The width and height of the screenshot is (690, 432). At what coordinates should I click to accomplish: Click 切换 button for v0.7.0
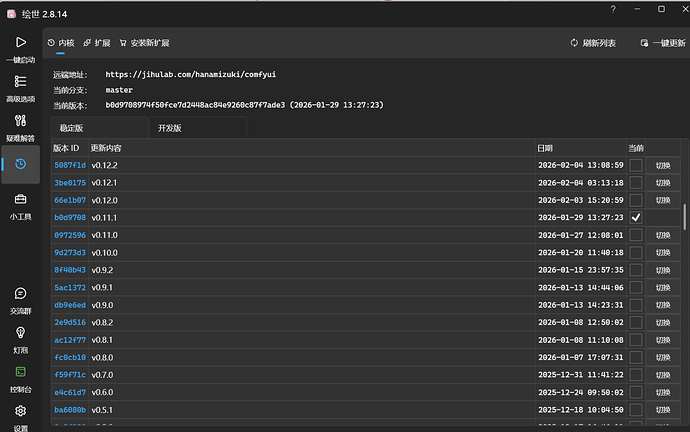663,375
